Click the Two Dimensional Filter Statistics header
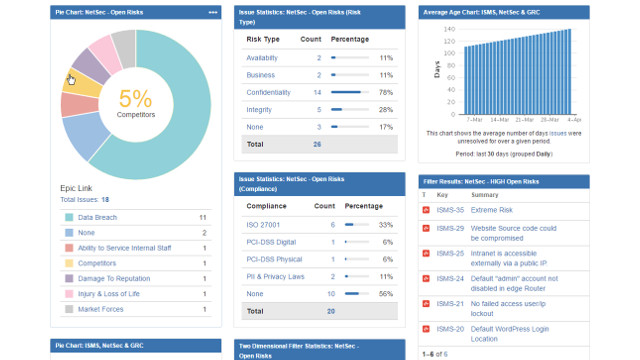Image resolution: width=640 pixels, height=360 pixels. tap(320, 350)
